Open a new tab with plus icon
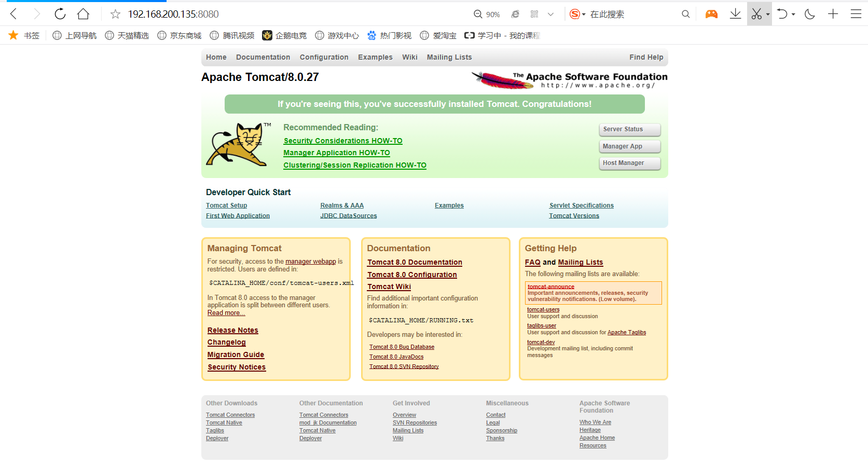Image resolution: width=868 pixels, height=464 pixels. (833, 14)
